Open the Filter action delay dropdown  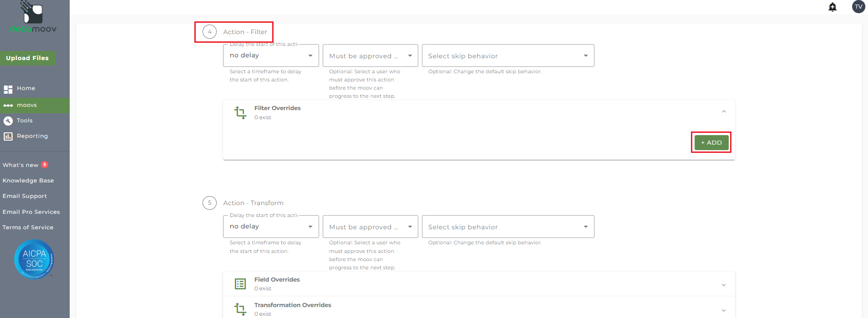click(271, 56)
